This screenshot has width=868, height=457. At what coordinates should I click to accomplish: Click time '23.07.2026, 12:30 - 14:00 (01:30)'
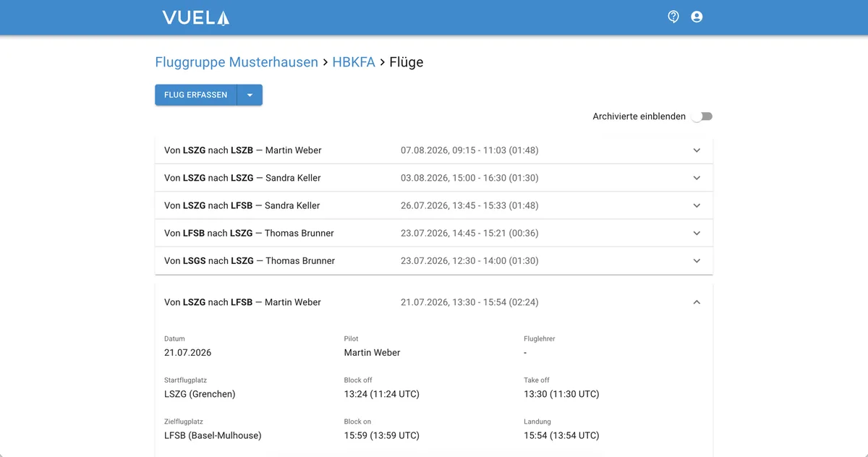(x=469, y=260)
